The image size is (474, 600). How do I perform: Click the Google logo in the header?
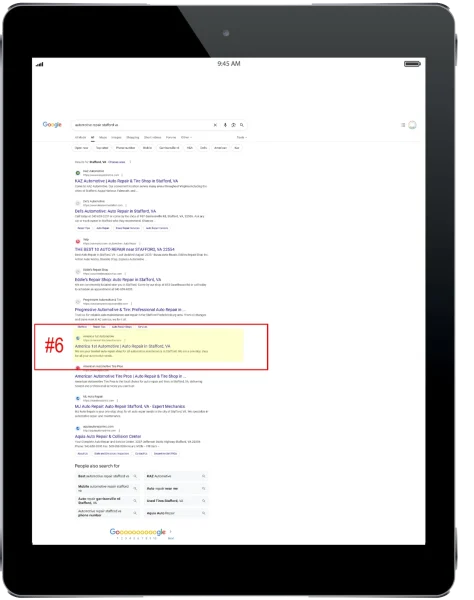[52, 125]
